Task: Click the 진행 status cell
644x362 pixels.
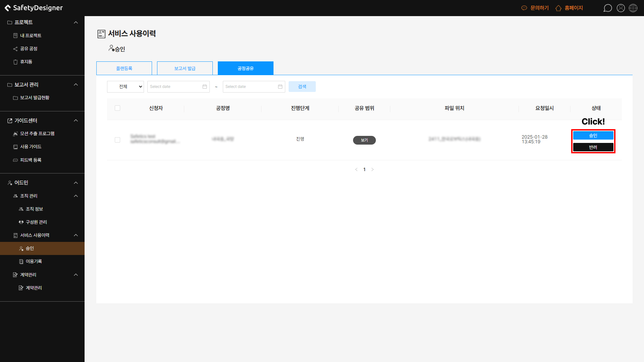Action: click(x=300, y=139)
